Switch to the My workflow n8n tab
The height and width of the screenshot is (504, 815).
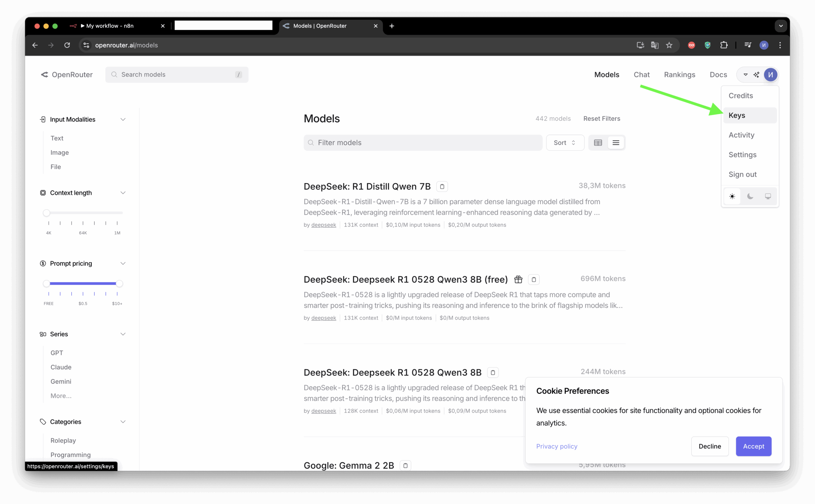pyautogui.click(x=110, y=26)
